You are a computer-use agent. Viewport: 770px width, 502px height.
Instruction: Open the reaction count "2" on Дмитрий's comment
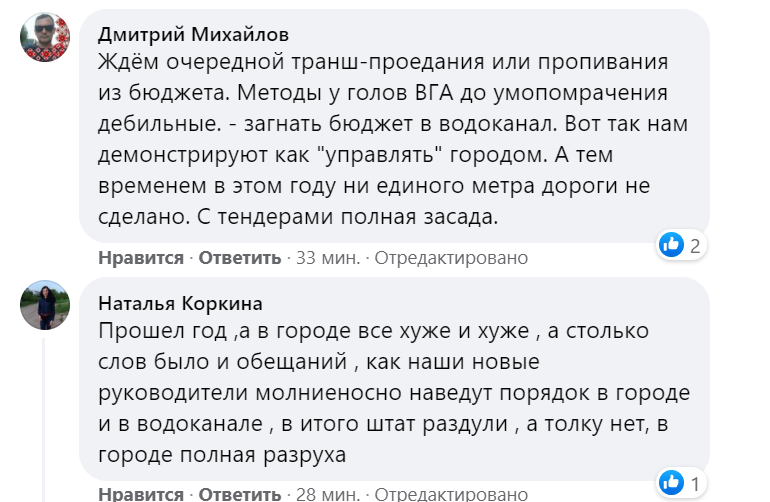point(695,243)
